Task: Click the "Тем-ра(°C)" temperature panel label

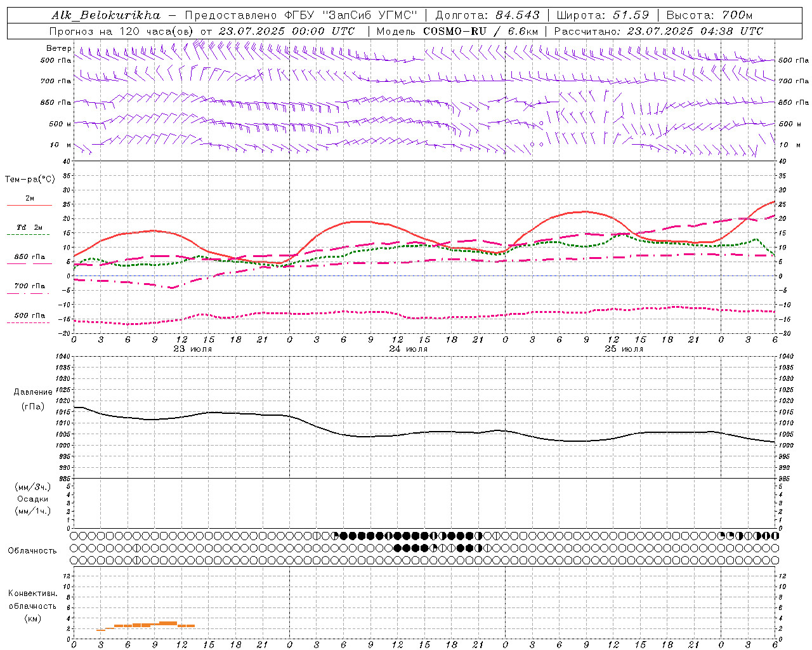Action: click(30, 180)
